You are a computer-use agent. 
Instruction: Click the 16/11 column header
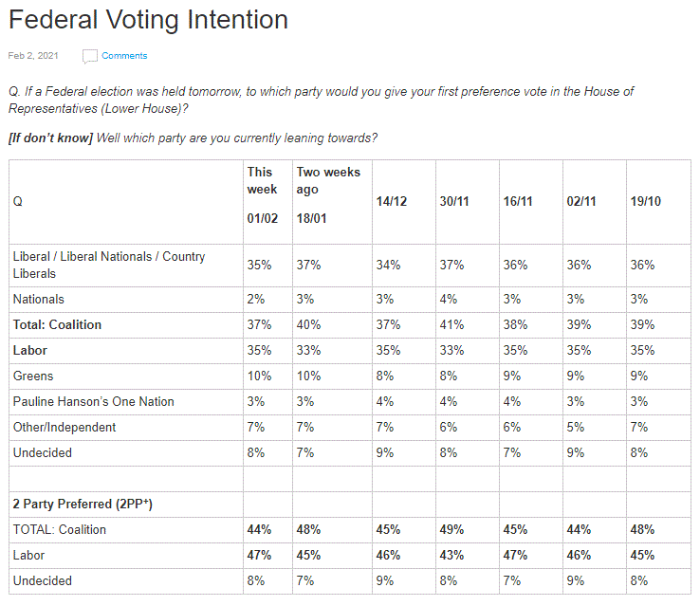(517, 202)
